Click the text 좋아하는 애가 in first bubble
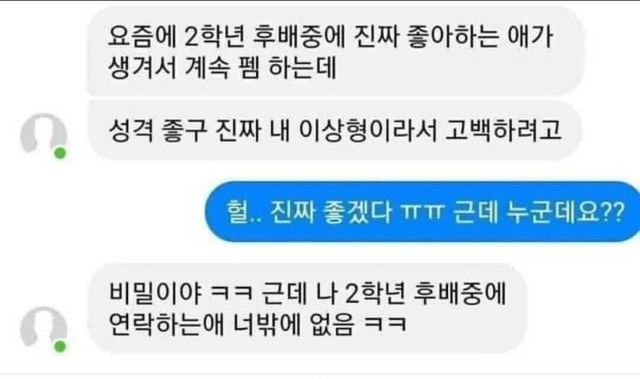This screenshot has height=379, width=640. 480,36
